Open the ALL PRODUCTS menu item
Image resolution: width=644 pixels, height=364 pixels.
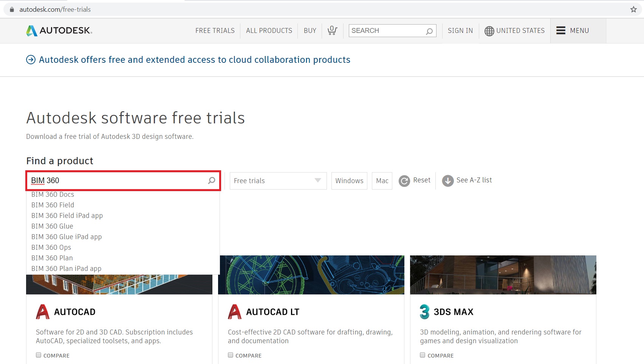[x=269, y=31]
